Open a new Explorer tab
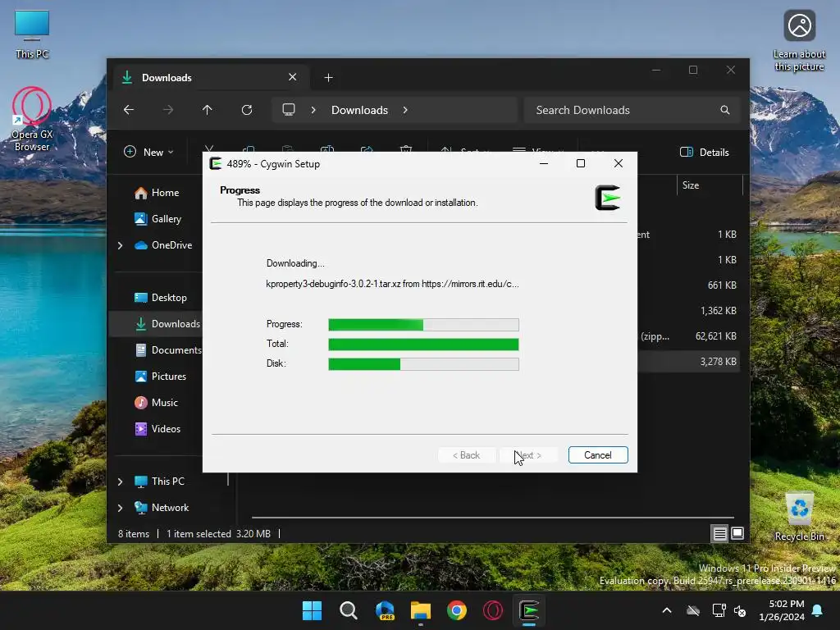Viewport: 840px width, 630px height. point(328,78)
